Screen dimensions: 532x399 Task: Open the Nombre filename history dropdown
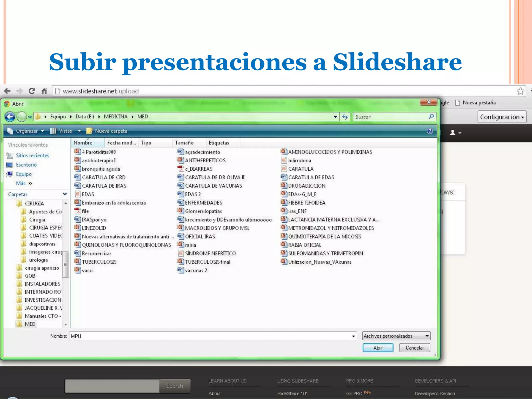point(353,336)
